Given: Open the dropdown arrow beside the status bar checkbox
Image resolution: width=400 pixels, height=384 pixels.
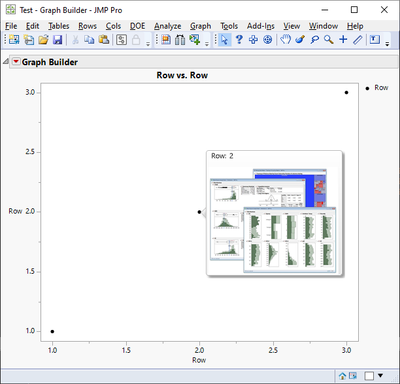Looking at the screenshot, I should click(381, 376).
